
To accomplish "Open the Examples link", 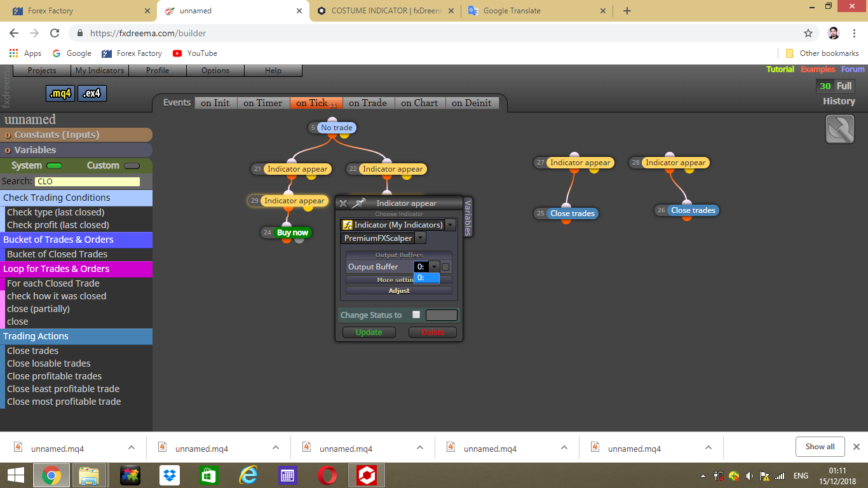I will pyautogui.click(x=818, y=69).
